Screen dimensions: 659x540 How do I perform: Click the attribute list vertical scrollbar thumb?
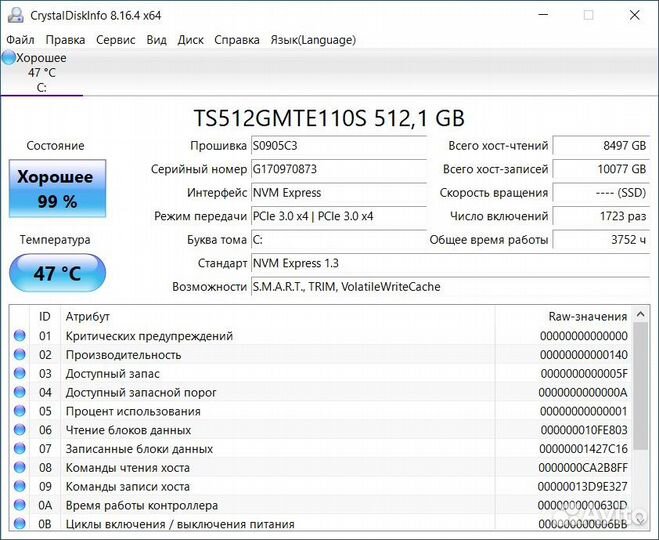pyautogui.click(x=640, y=386)
